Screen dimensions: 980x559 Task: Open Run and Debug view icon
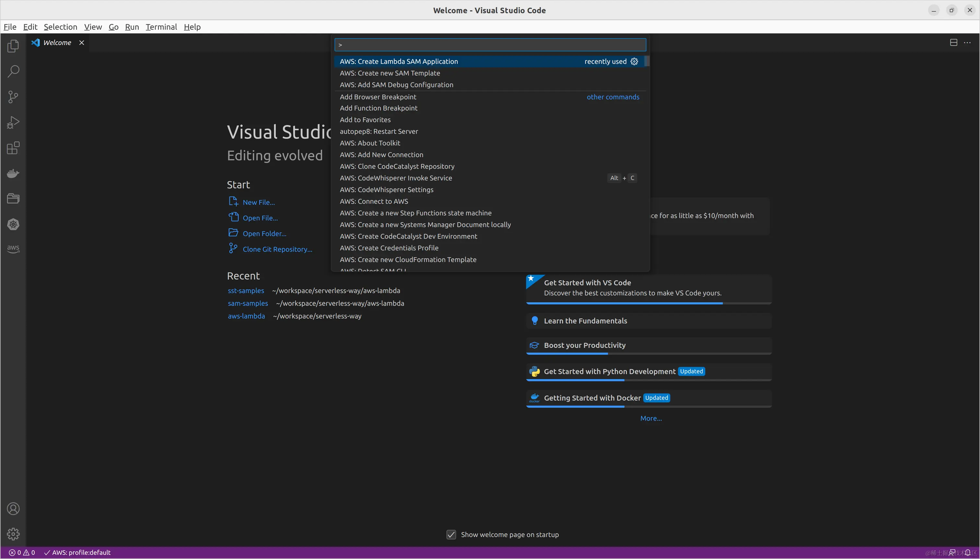pyautogui.click(x=13, y=122)
